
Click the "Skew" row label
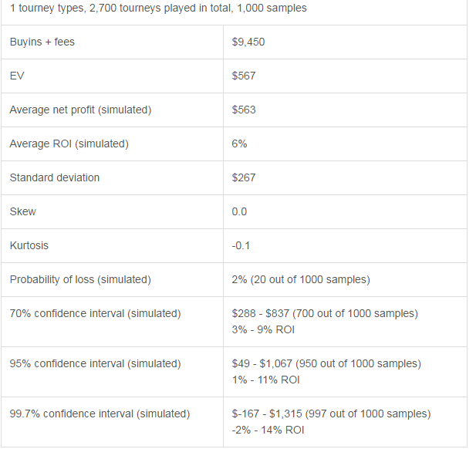(x=22, y=211)
